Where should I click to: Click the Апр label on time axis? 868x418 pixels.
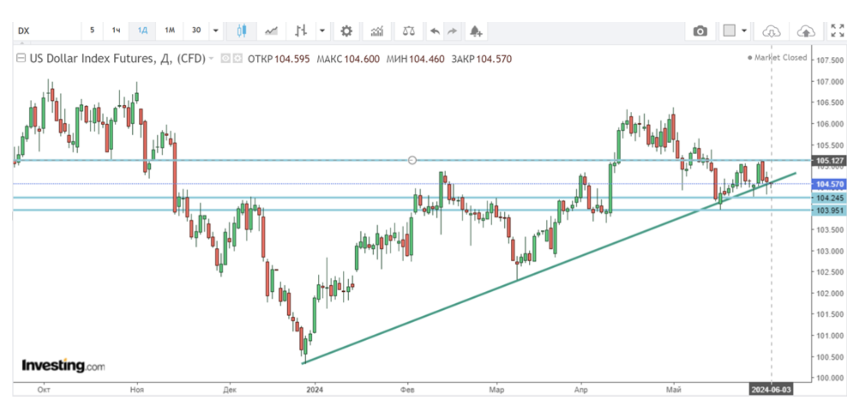coord(581,390)
